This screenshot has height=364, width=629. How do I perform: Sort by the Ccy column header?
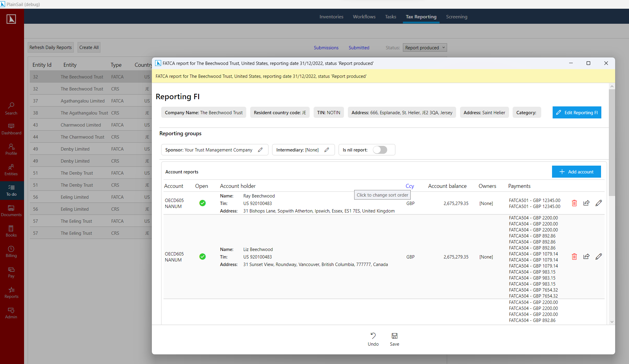[x=410, y=186]
